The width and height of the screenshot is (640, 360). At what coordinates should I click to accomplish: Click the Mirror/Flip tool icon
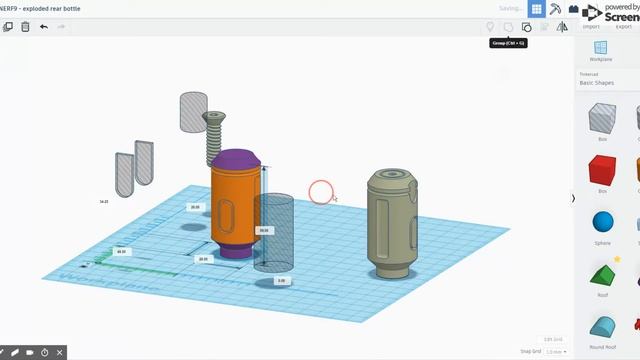coord(562,27)
